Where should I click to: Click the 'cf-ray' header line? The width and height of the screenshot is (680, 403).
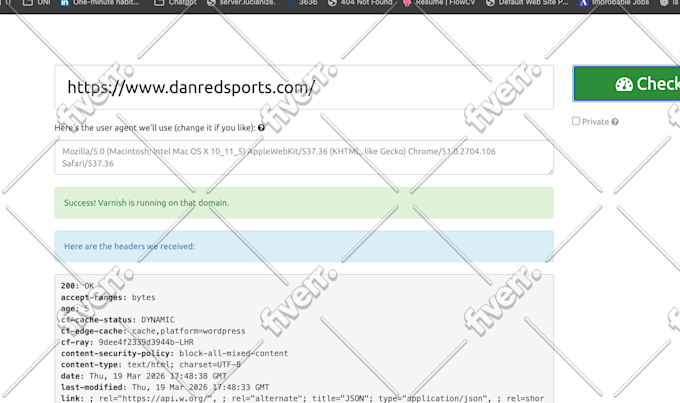127,342
